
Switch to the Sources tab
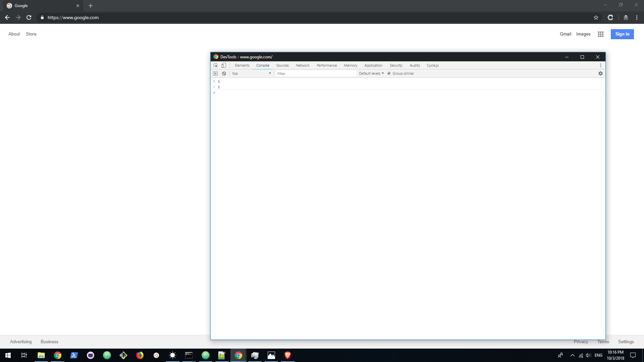pos(282,65)
